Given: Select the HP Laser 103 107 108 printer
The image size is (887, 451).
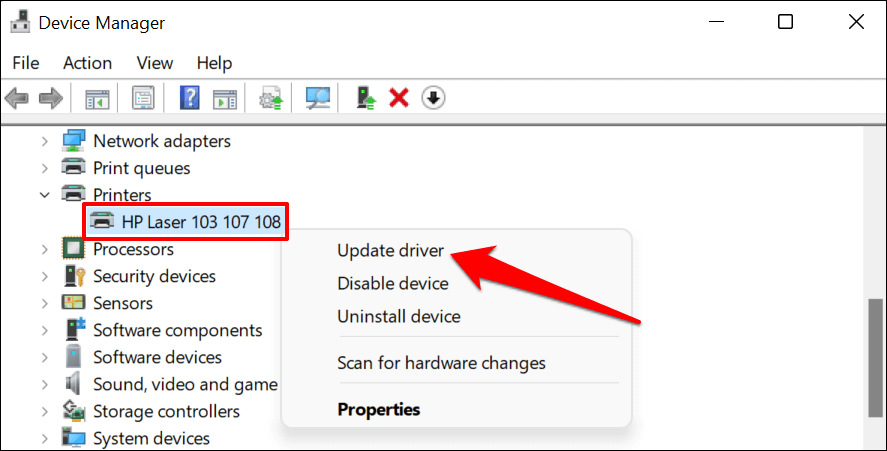Looking at the screenshot, I should pyautogui.click(x=186, y=222).
